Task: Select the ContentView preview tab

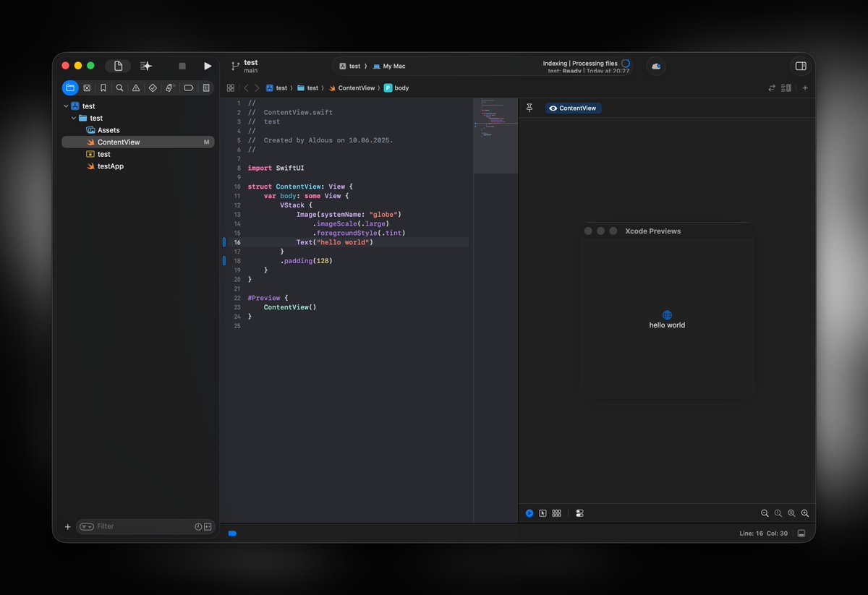Action: point(573,108)
